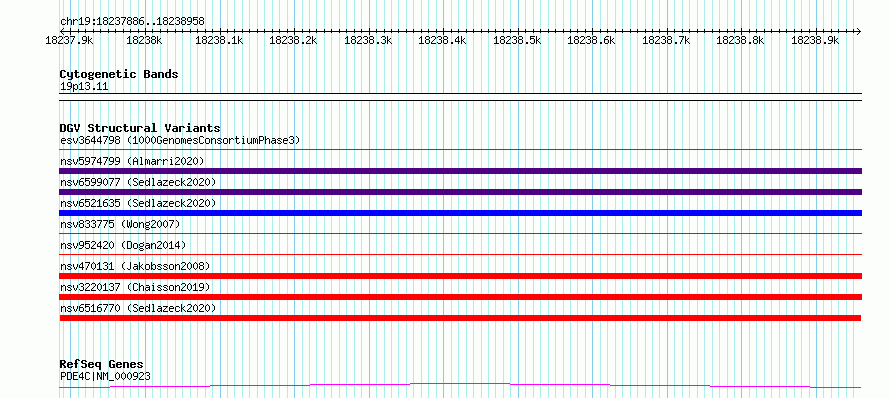
Task: Open the nsv5974799 (Almarri2020) label
Action: 132,161
